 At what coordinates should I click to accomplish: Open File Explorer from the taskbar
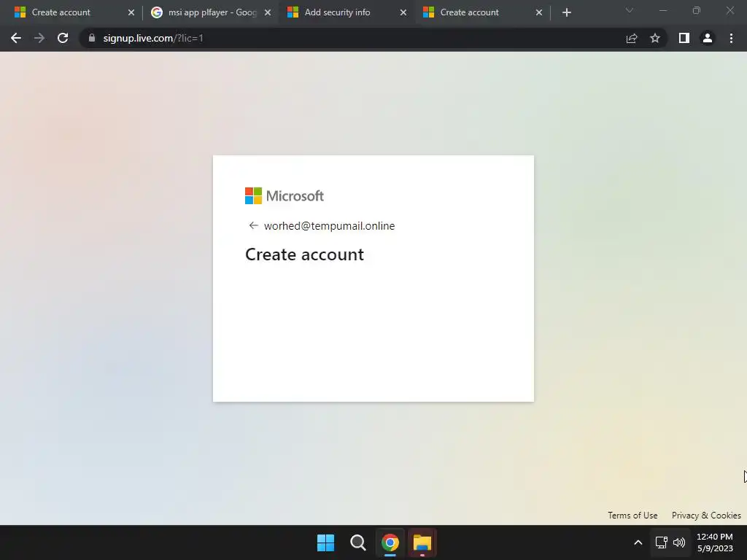pyautogui.click(x=422, y=542)
